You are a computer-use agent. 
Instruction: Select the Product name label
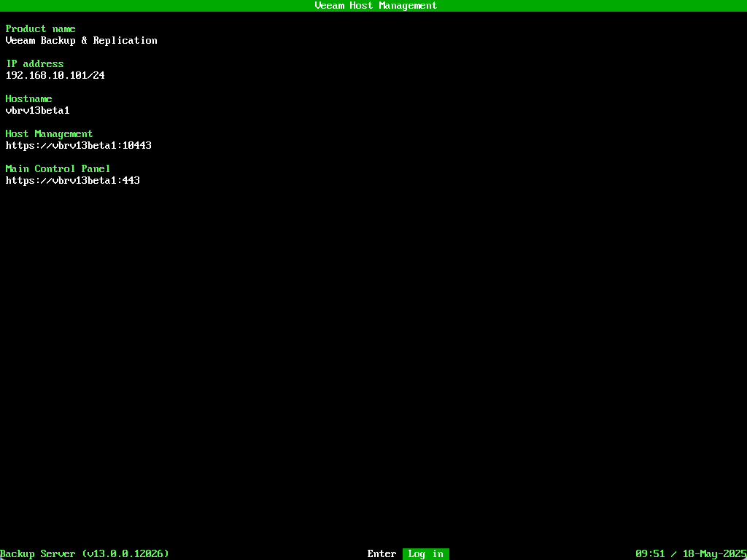[x=41, y=29]
